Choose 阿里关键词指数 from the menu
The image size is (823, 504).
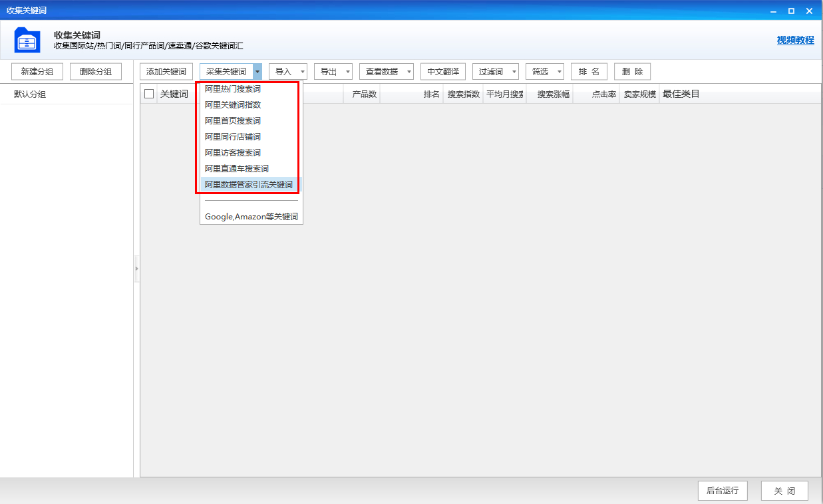click(x=251, y=104)
